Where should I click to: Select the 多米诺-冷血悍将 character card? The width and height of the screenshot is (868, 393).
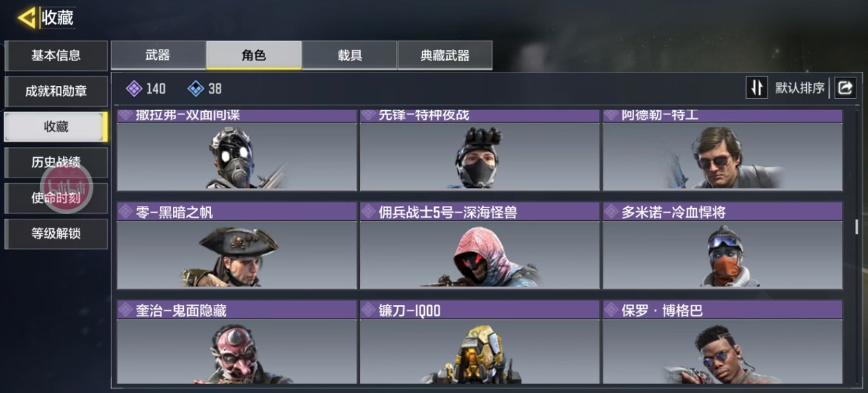(x=723, y=246)
